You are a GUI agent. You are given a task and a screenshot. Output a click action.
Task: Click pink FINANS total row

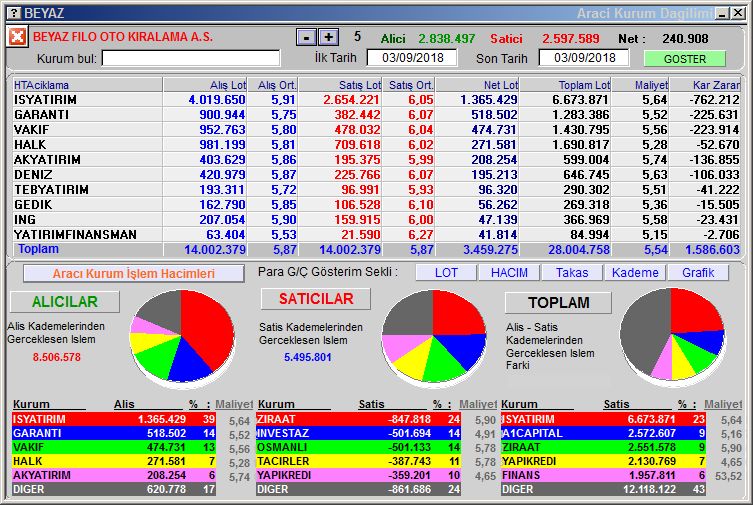point(604,475)
